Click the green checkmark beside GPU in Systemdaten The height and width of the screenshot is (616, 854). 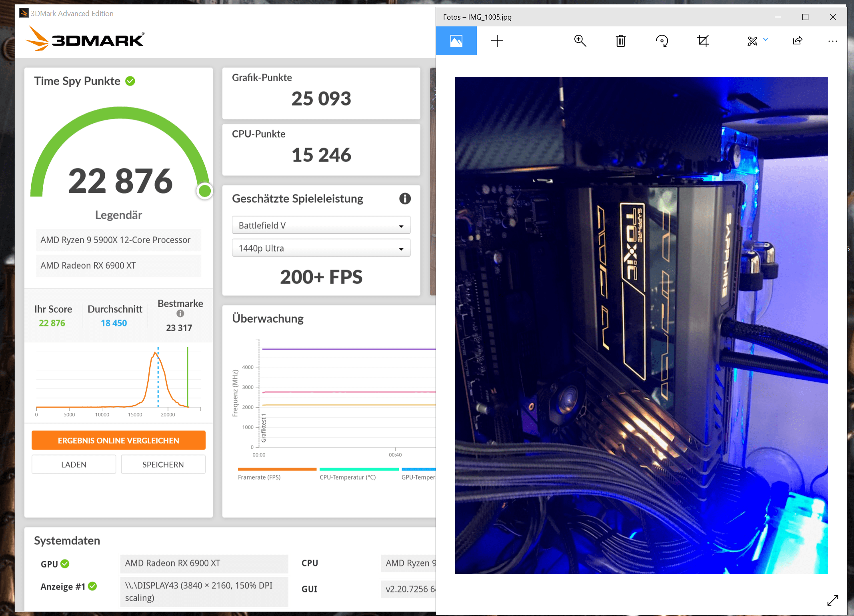65,564
